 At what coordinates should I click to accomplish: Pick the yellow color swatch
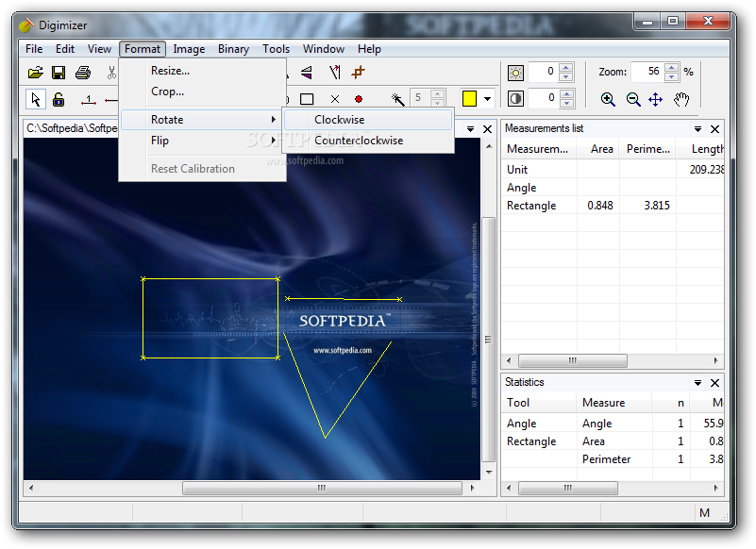point(469,99)
